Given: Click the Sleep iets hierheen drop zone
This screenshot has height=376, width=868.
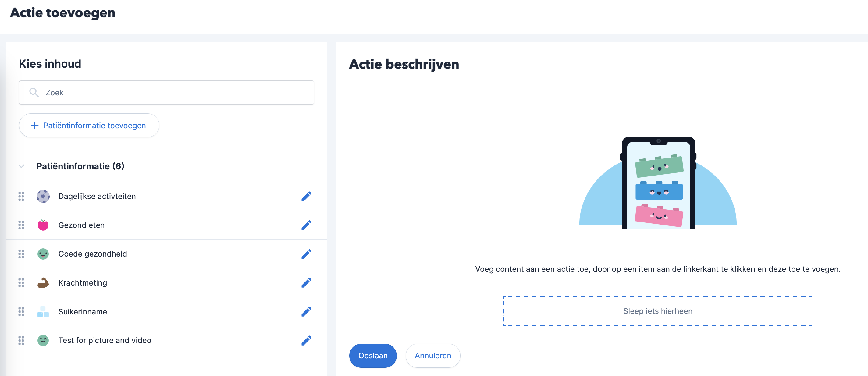Looking at the screenshot, I should pos(657,311).
